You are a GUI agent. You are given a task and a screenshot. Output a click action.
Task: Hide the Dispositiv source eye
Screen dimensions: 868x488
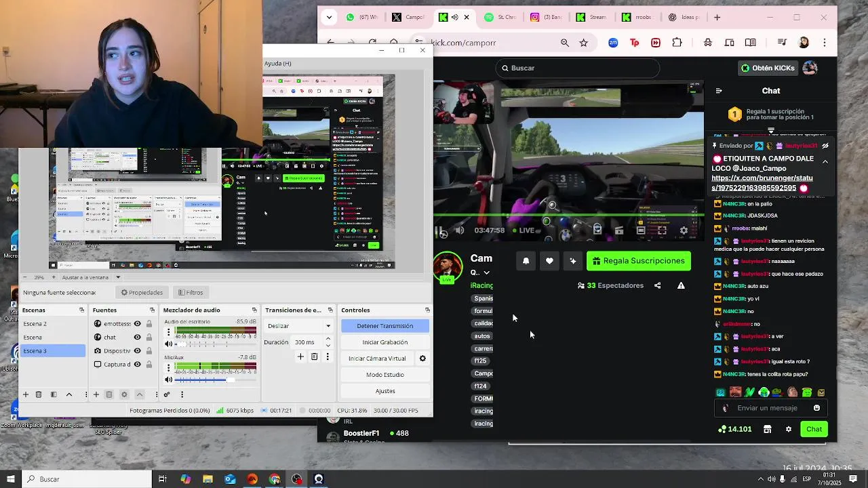click(x=137, y=350)
